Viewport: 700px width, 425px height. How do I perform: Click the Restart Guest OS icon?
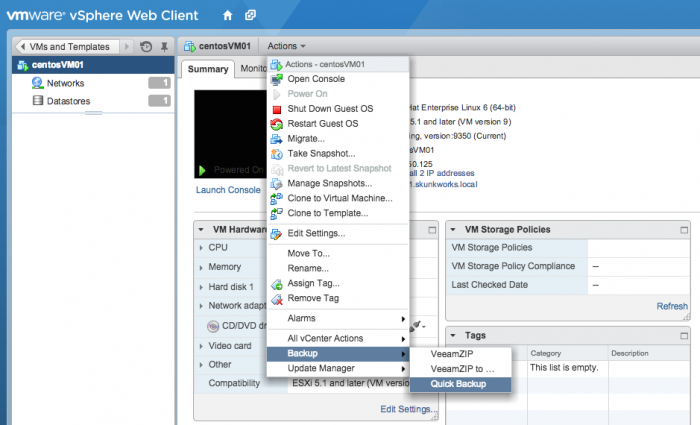tap(277, 124)
